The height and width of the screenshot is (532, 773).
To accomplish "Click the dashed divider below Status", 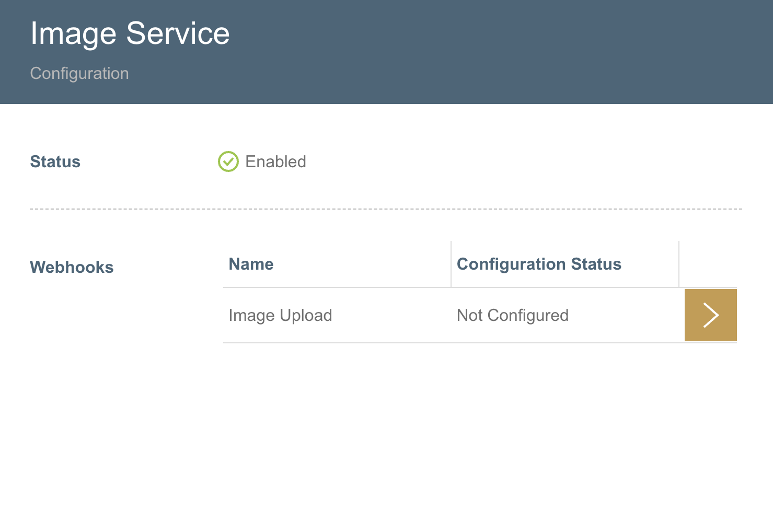I will (x=386, y=209).
